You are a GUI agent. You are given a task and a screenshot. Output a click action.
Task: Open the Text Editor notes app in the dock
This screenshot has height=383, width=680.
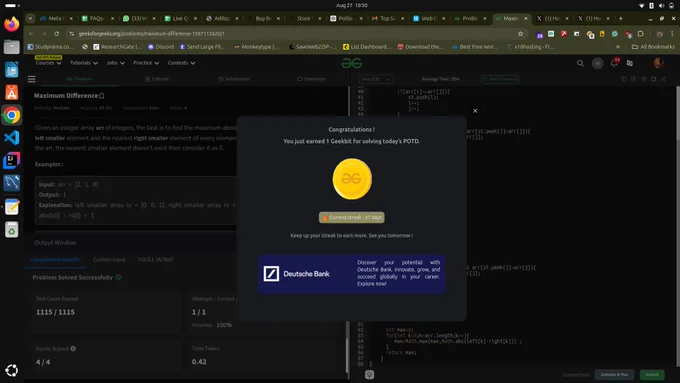click(12, 206)
